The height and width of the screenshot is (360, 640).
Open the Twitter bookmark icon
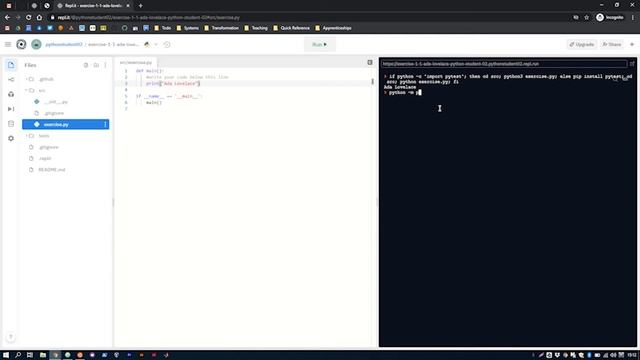(50, 28)
